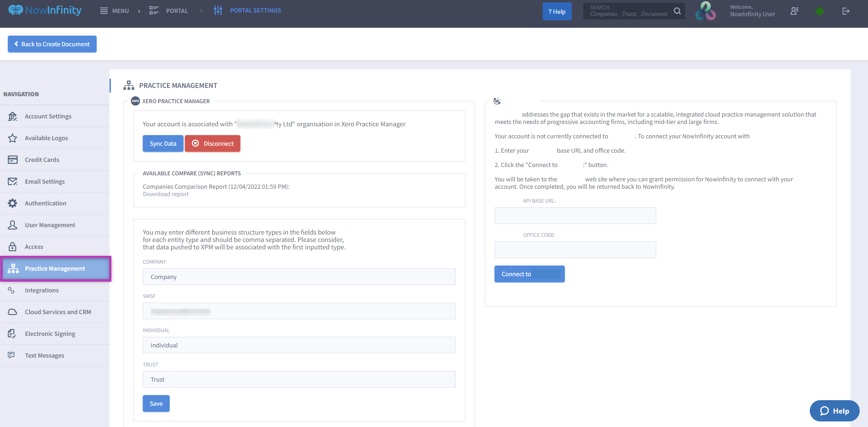Open Text Messages settings
The width and height of the screenshot is (868, 427).
point(55,355)
